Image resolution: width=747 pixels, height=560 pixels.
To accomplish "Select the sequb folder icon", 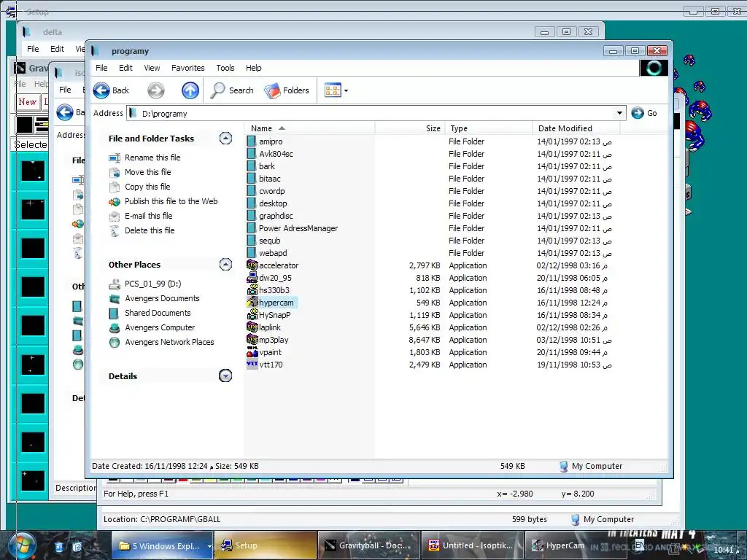I will (252, 241).
